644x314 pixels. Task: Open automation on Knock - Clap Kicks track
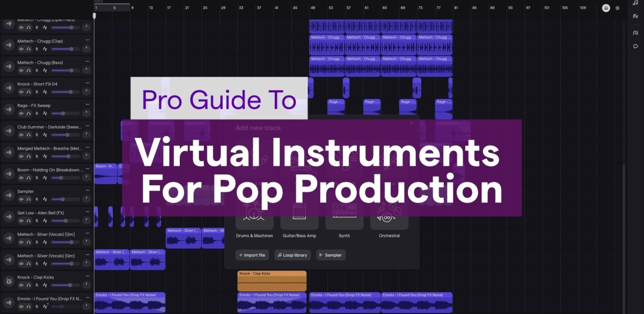[45, 285]
